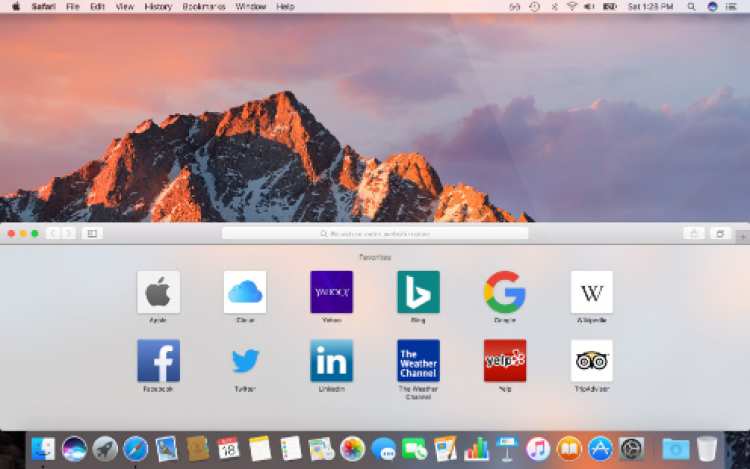Viewport: 750px width, 469px height.
Task: Open the Google favorite tile
Action: coord(505,292)
